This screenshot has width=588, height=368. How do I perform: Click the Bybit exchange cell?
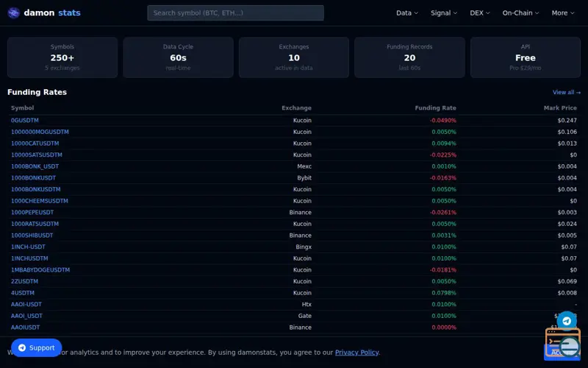(x=304, y=178)
